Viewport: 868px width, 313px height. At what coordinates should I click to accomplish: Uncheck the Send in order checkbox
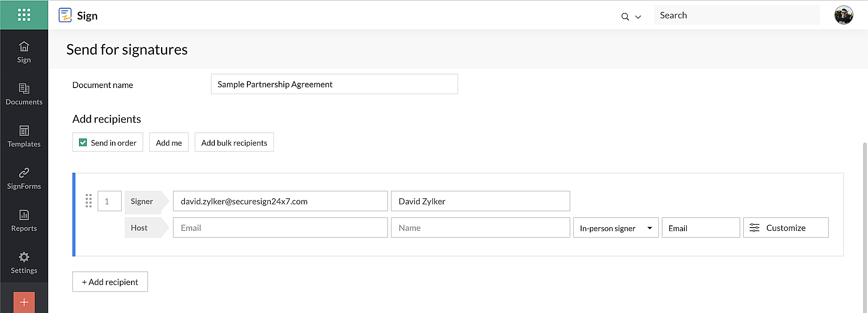(x=83, y=142)
